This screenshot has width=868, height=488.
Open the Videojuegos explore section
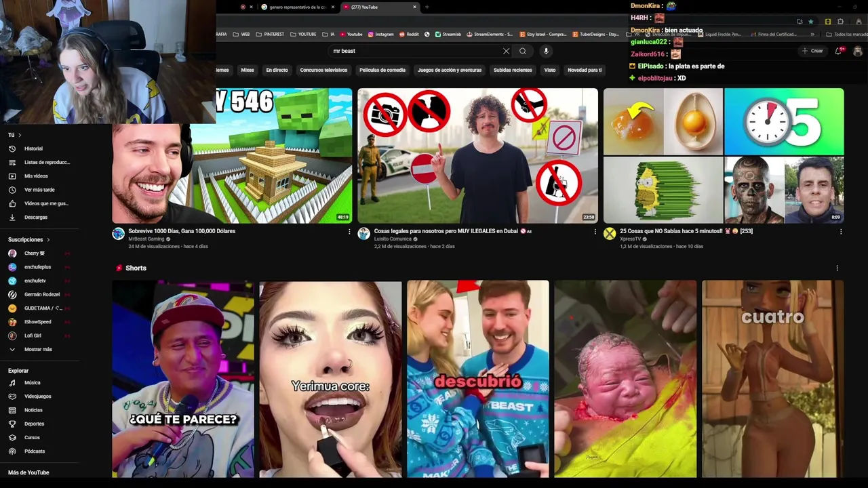click(x=30, y=396)
